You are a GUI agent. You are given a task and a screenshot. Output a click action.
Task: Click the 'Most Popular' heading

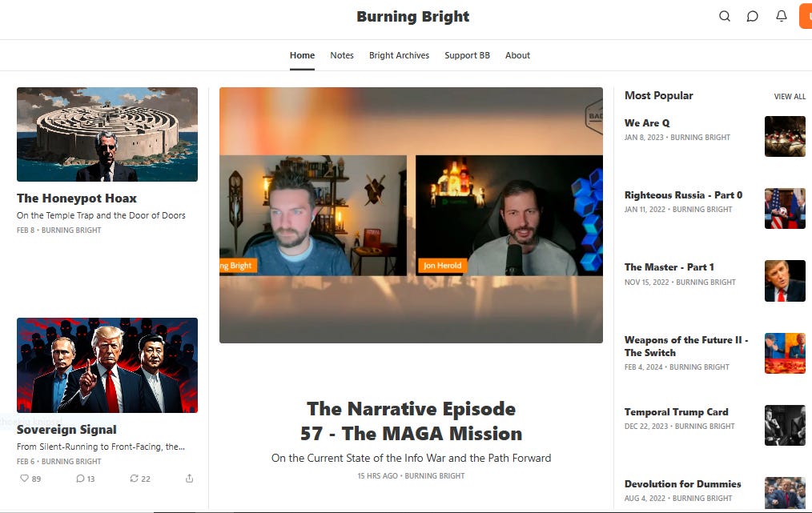[x=659, y=95]
